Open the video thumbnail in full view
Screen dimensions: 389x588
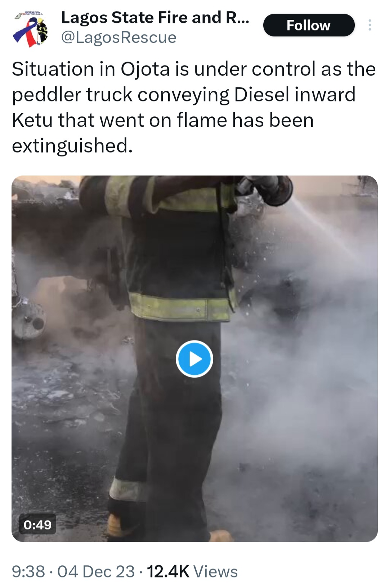coord(194,358)
